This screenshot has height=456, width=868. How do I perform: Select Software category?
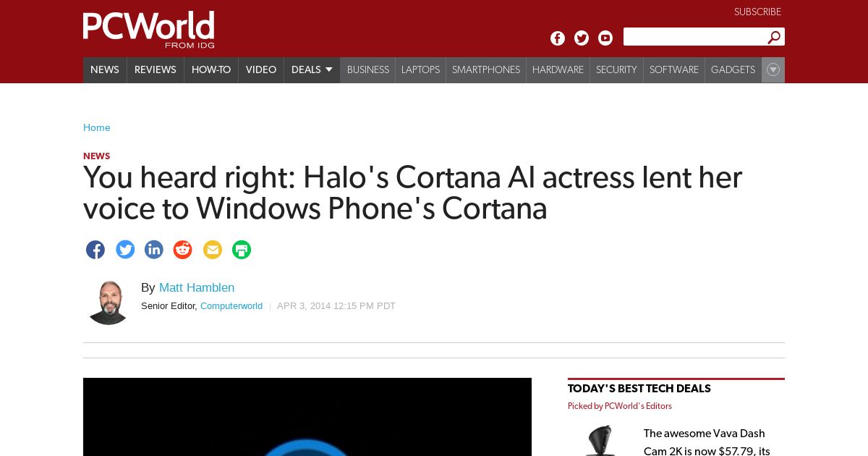pos(674,69)
